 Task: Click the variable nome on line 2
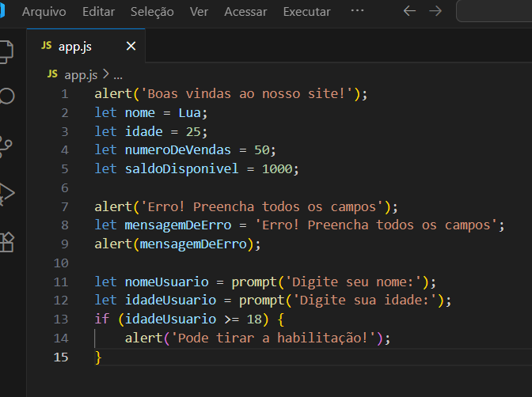pos(140,113)
